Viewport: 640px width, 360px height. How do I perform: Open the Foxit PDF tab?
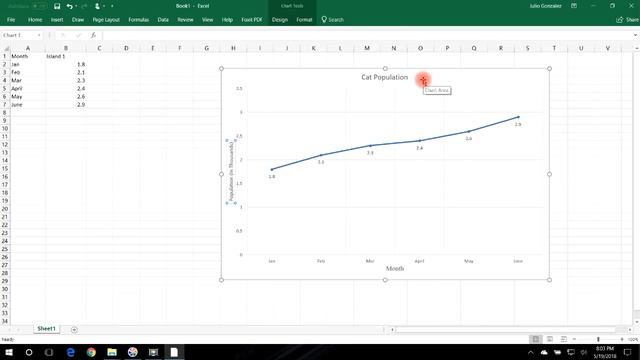tap(251, 20)
